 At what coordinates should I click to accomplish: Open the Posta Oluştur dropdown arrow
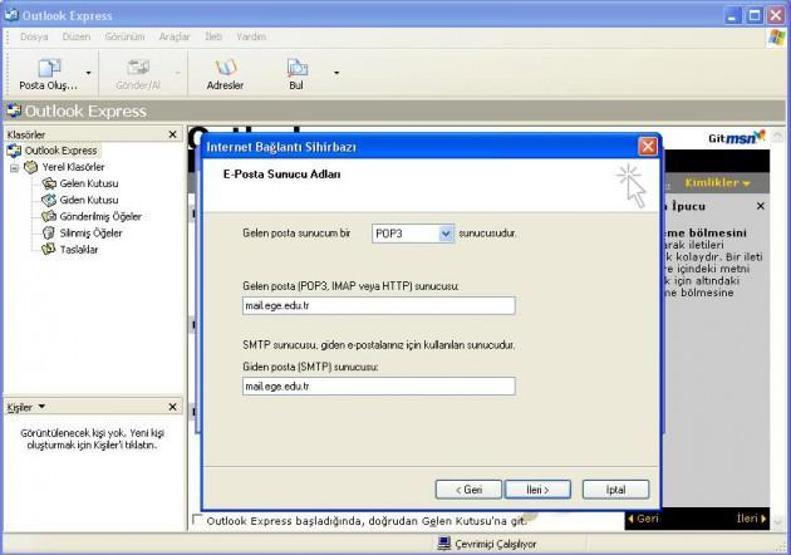[88, 73]
